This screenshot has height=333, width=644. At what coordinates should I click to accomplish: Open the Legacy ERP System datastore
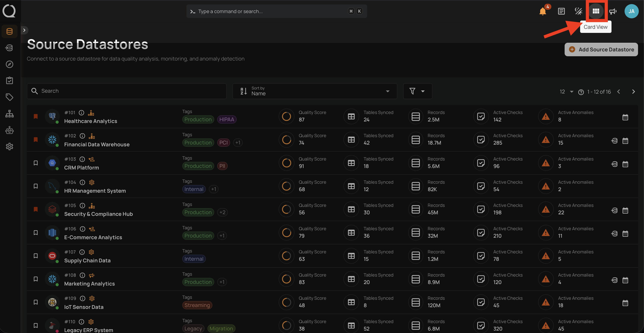point(89,330)
